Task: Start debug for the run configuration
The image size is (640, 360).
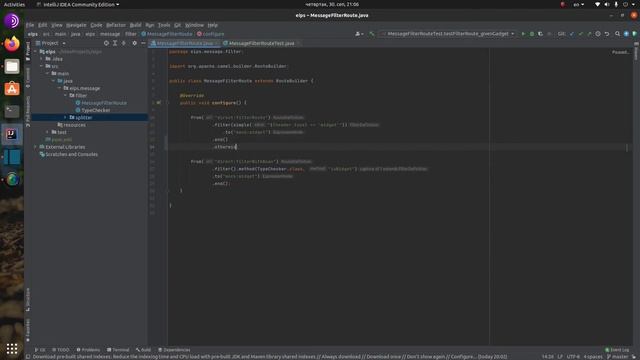Action: pyautogui.click(x=532, y=34)
